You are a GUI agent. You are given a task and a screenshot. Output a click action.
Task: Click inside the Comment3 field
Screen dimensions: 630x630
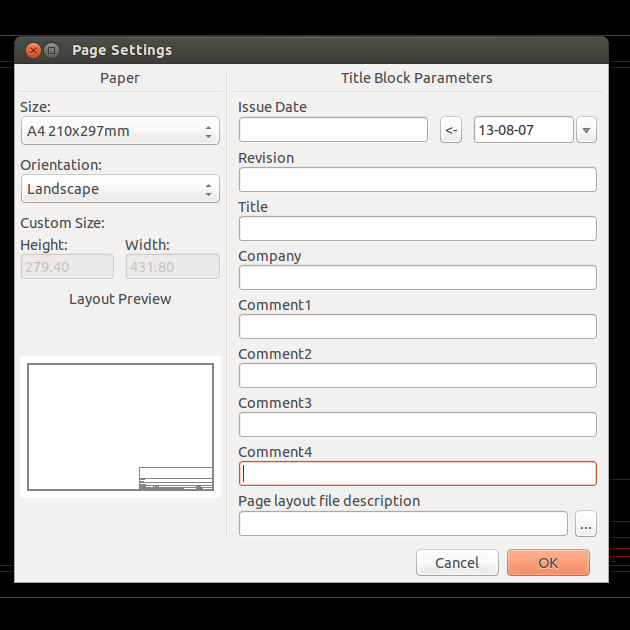pos(417,424)
